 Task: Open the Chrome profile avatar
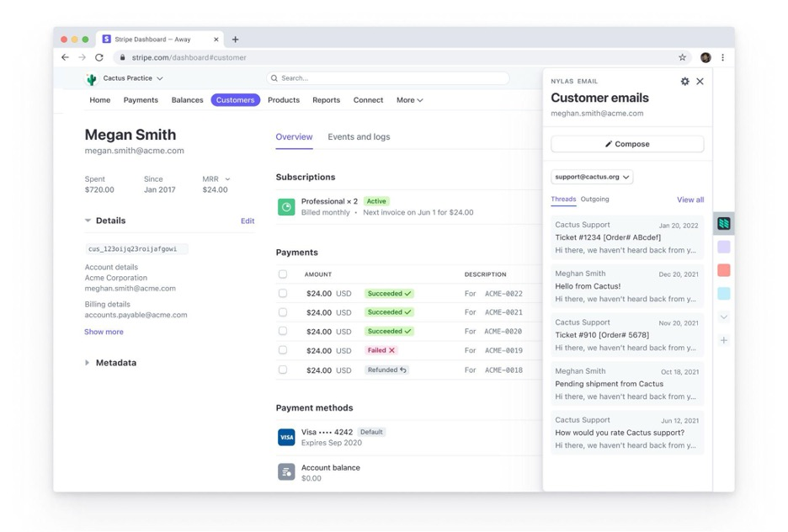(x=705, y=57)
